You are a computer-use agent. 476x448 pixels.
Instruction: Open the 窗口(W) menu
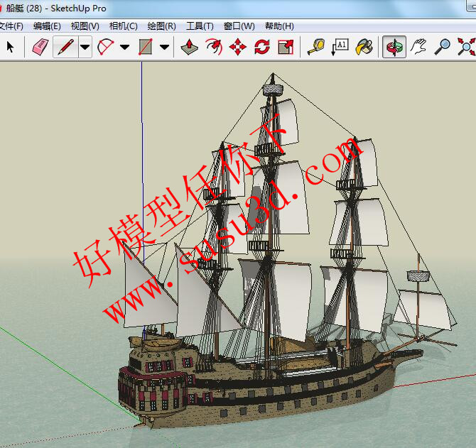(239, 26)
